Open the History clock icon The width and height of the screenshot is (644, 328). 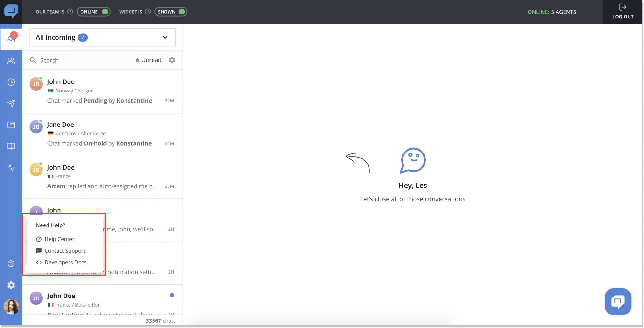[x=11, y=82]
